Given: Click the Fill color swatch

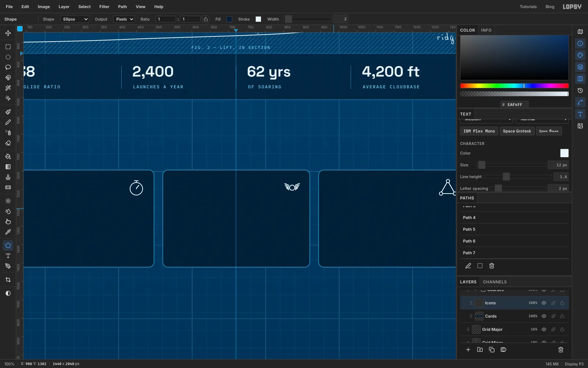Looking at the screenshot, I should [229, 19].
